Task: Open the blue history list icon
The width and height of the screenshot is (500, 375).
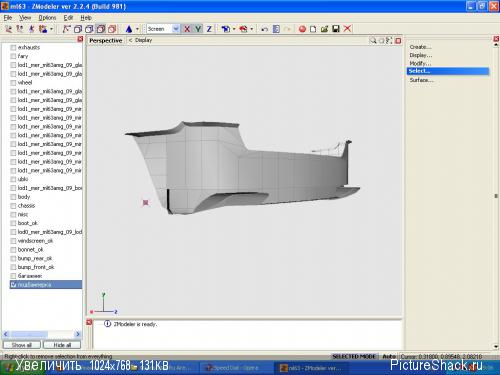Action: tap(276, 29)
